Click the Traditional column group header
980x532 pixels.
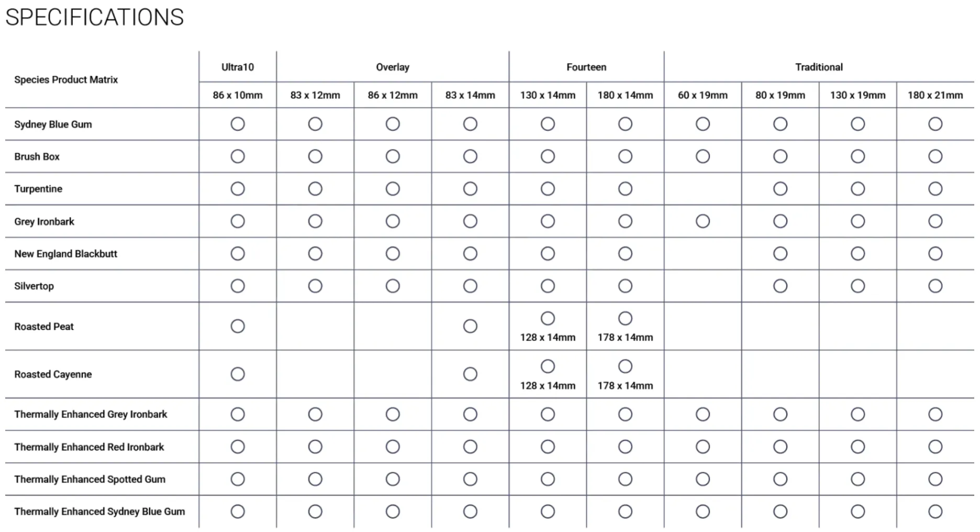tap(819, 67)
